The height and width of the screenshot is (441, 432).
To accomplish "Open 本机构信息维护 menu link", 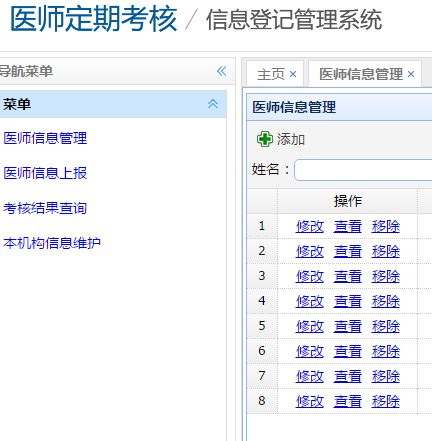I will point(52,243).
